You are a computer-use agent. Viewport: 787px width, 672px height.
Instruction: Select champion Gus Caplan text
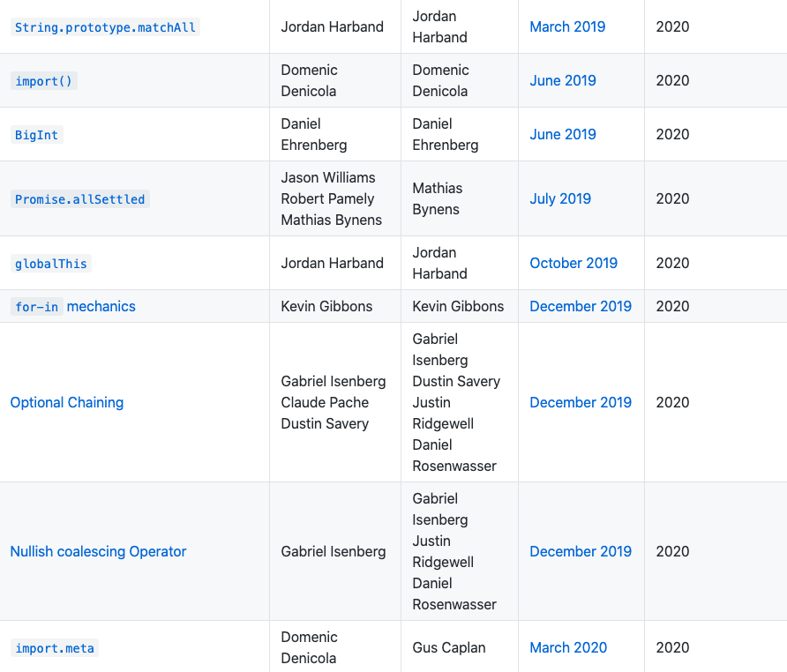coord(449,648)
